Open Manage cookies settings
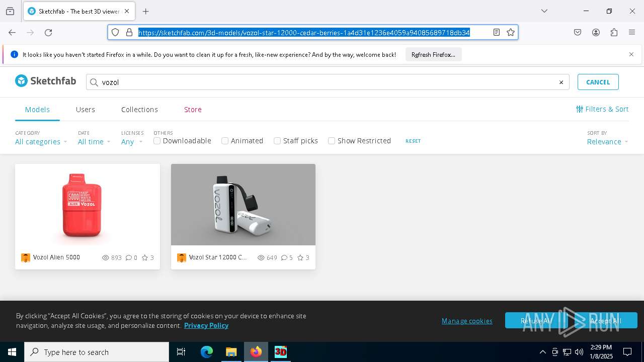644x362 pixels. coord(467,321)
